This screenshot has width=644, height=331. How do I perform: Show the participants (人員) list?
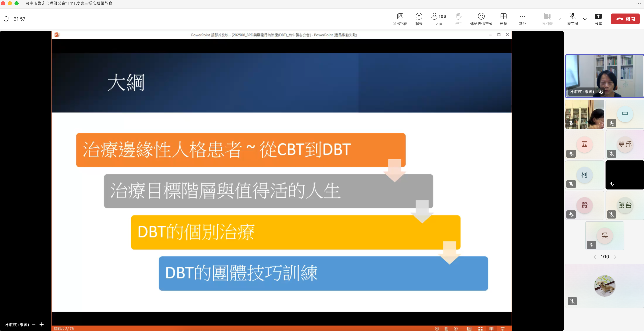pos(438,19)
